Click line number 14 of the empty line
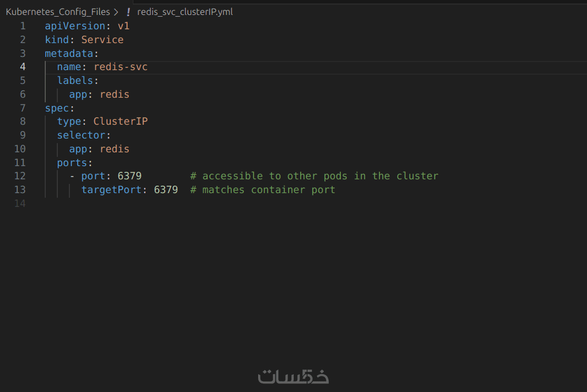Image resolution: width=587 pixels, height=392 pixels. coord(20,203)
